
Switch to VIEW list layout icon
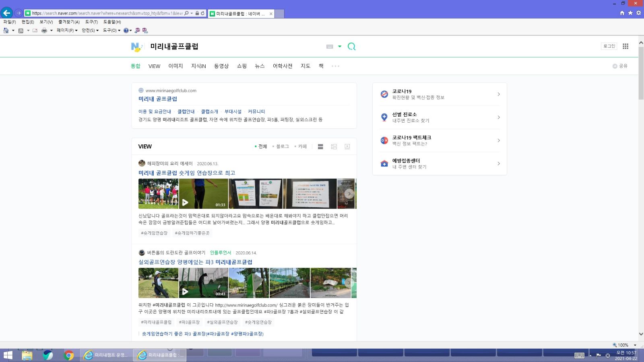[320, 147]
